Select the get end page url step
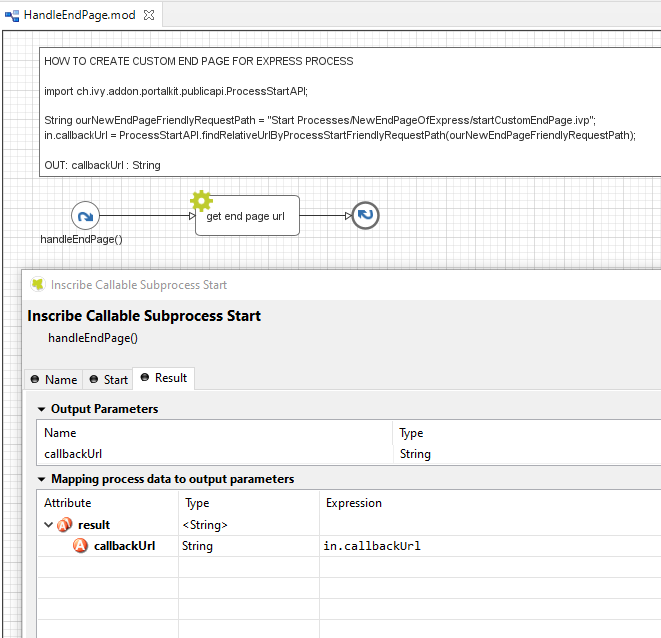Screen dimensions: 661x638 pos(247,216)
